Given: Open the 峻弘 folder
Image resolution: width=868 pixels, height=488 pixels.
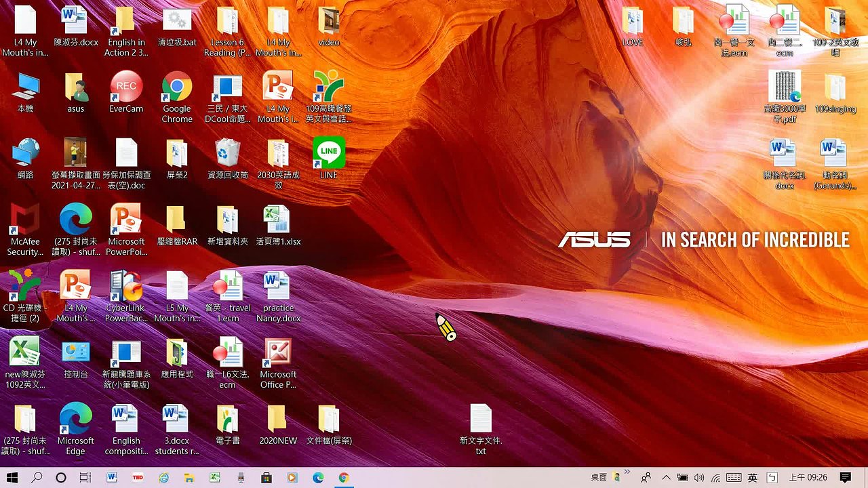Looking at the screenshot, I should [684, 27].
